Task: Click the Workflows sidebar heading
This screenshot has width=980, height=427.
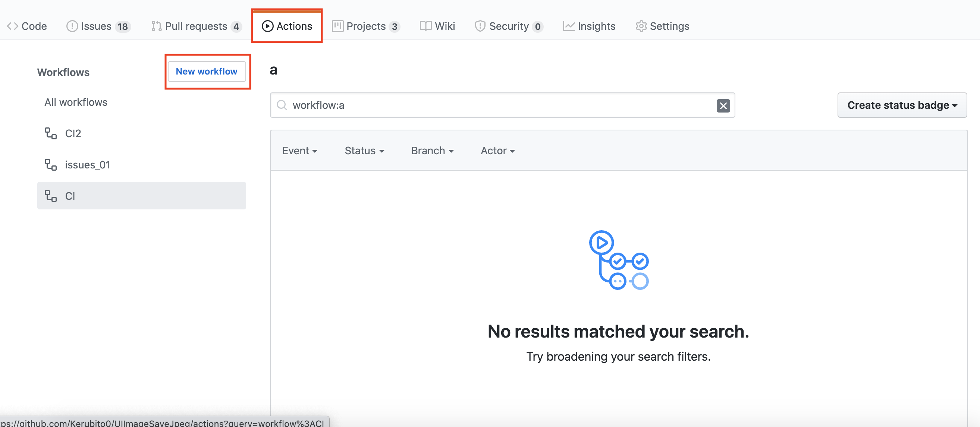Action: click(63, 72)
